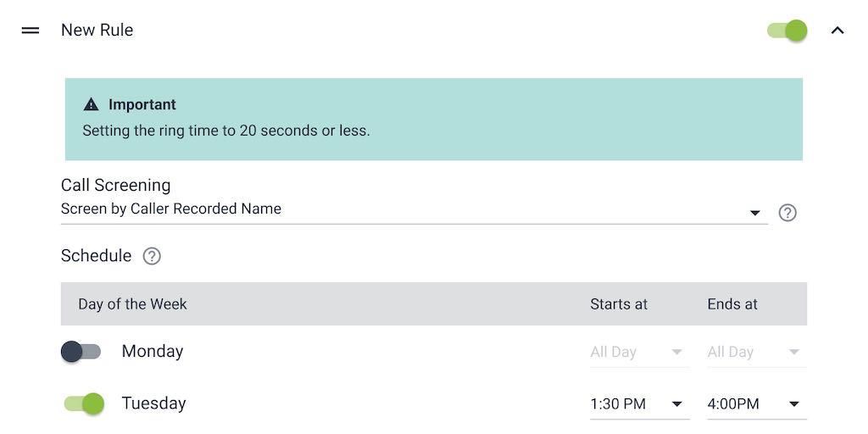This screenshot has height=434, width=868.
Task: Click the Call Screening help question icon
Action: 787,213
